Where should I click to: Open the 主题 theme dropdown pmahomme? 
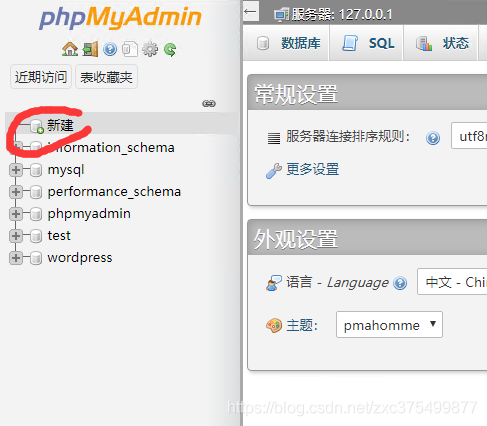tap(389, 325)
